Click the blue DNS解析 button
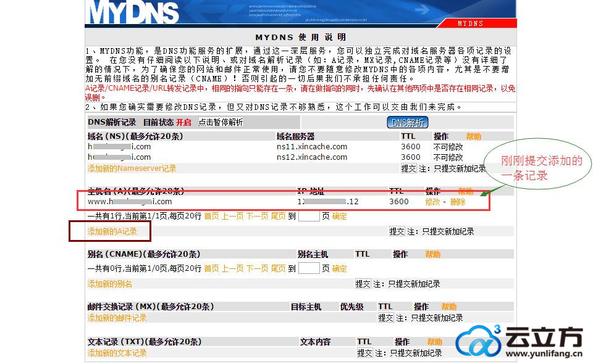This screenshot has width=593, height=364. (407, 122)
